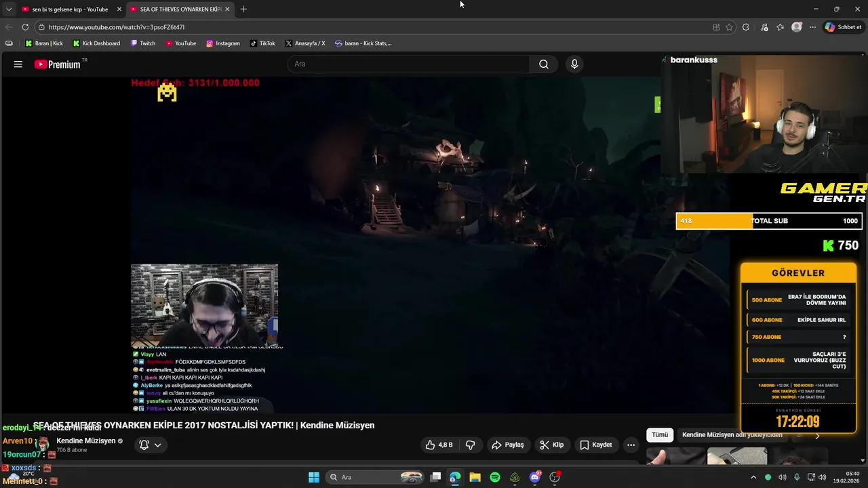
Task: Show hidden system tray icons chevron
Action: pos(753,477)
